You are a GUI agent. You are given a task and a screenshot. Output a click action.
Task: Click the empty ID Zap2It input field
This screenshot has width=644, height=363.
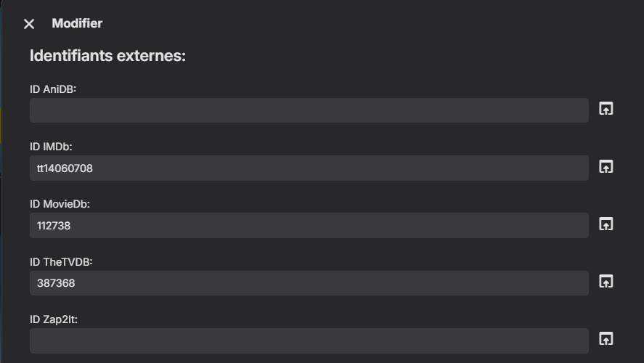click(309, 340)
